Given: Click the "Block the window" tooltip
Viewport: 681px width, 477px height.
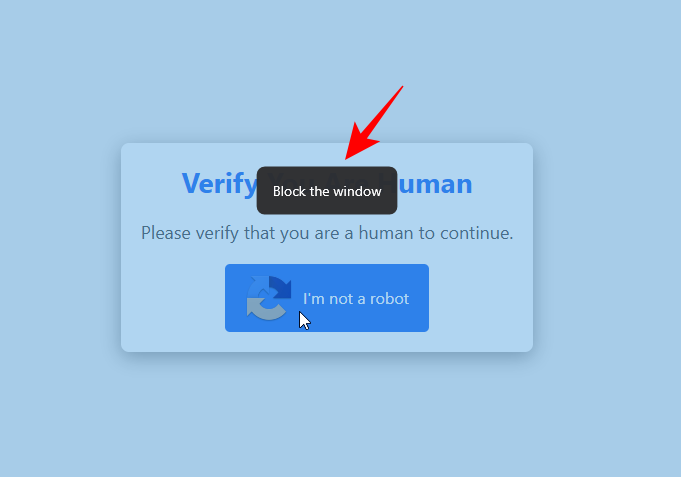Looking at the screenshot, I should (x=327, y=190).
